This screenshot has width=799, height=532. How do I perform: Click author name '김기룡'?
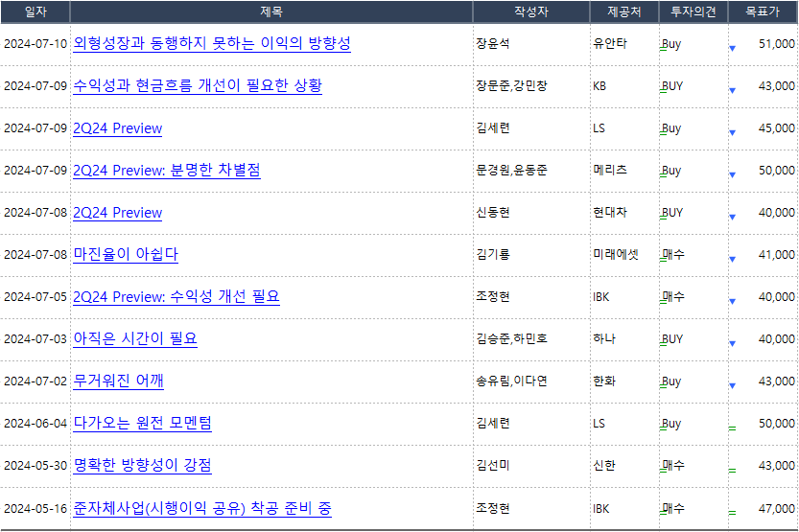coord(493,254)
